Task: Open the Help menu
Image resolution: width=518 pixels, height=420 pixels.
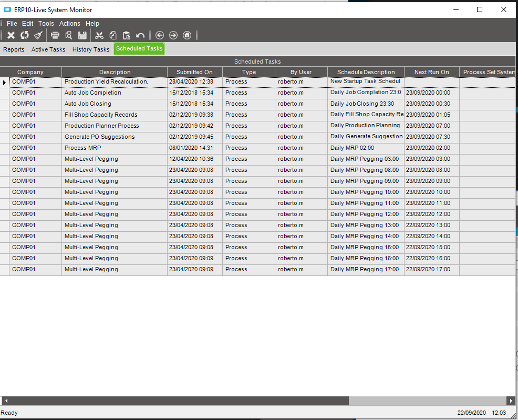Action: pyautogui.click(x=92, y=24)
